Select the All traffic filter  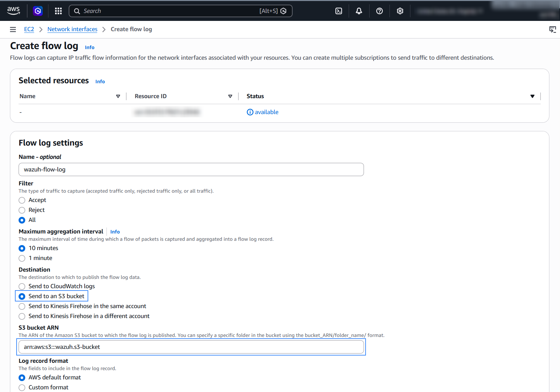point(22,220)
